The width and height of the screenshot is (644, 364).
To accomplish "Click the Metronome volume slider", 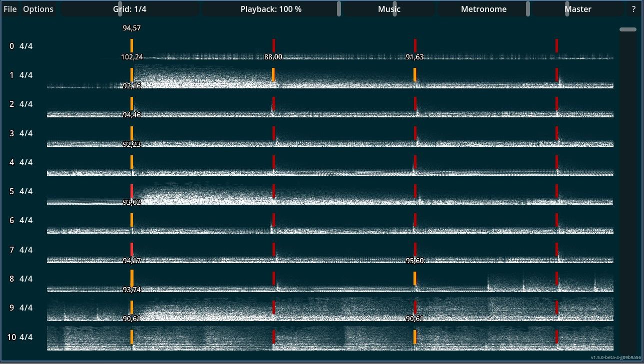I will tap(483, 9).
